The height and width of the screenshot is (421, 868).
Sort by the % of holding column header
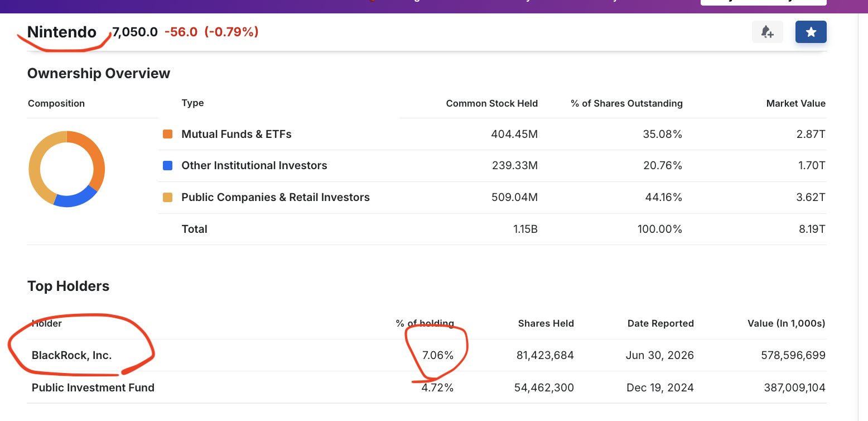pos(425,323)
